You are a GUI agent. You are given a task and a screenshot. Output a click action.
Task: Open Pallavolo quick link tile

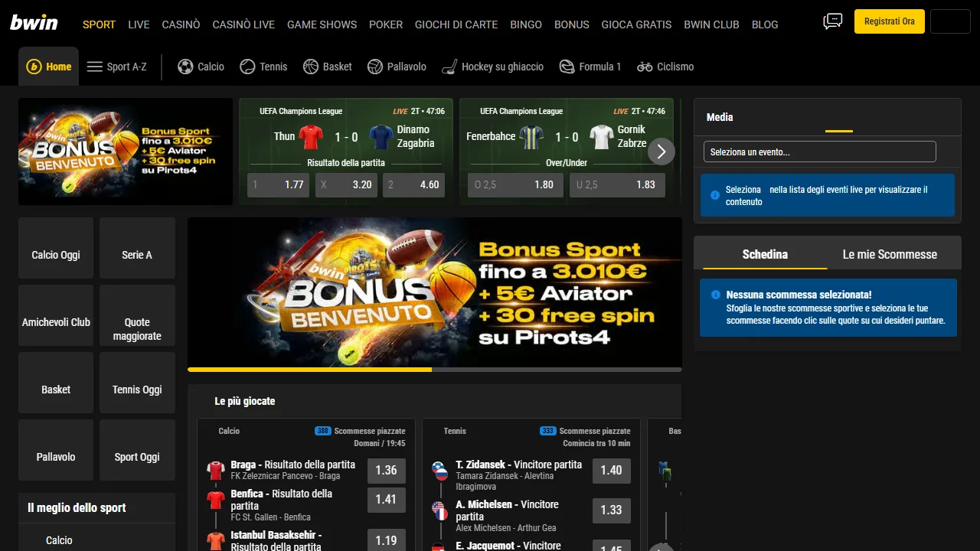56,450
